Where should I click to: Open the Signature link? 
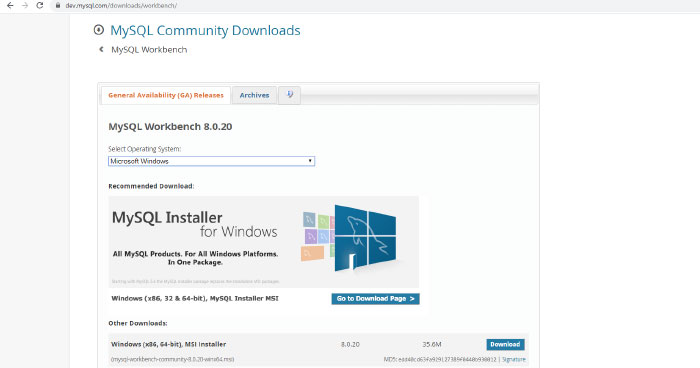pyautogui.click(x=514, y=359)
